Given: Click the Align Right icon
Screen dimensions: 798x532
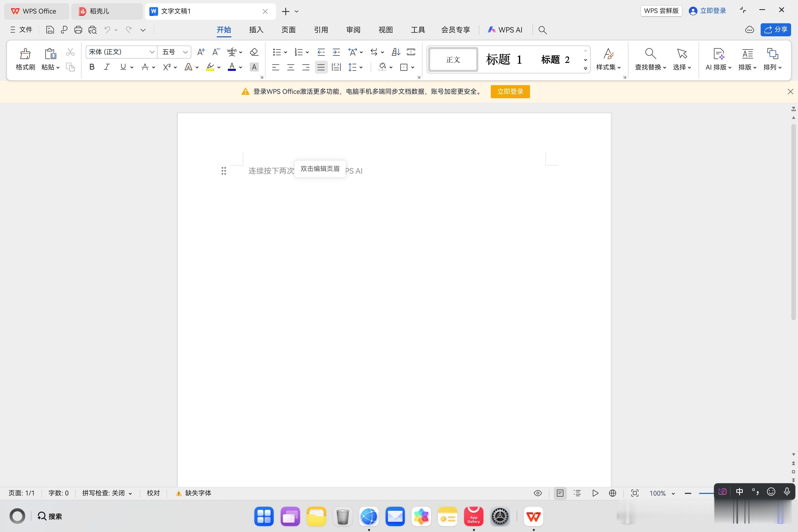Looking at the screenshot, I should [x=306, y=67].
